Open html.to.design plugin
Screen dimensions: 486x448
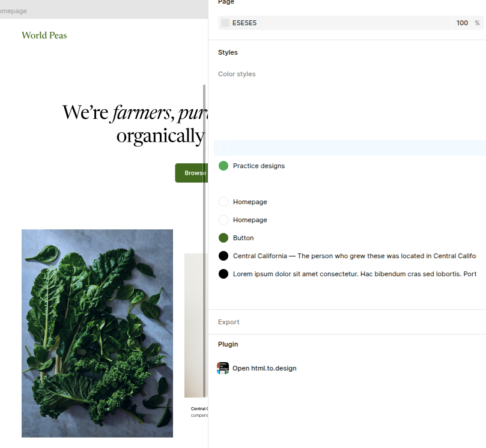tap(264, 368)
